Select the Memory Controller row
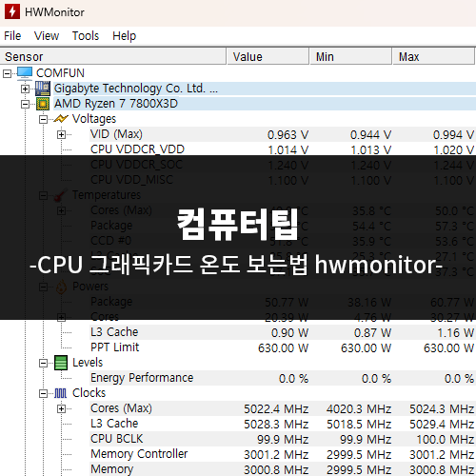Screen dimensions: 476x476 click(x=283, y=454)
